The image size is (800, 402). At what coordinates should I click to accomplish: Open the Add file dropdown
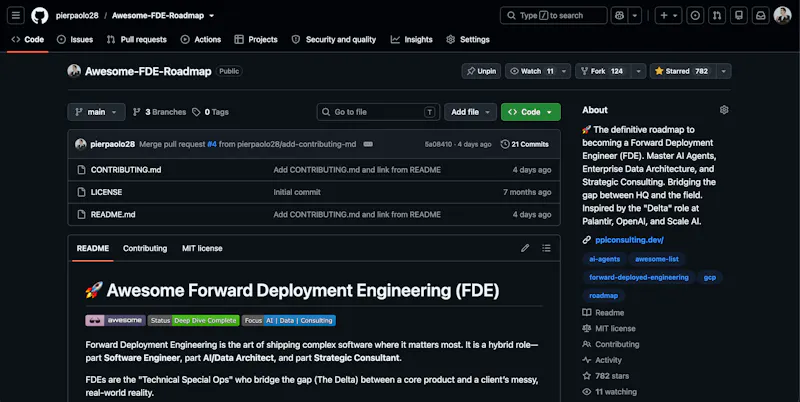470,112
